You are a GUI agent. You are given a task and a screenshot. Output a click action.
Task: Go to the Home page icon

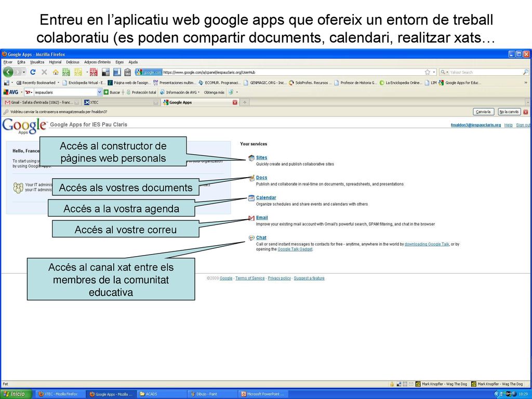pyautogui.click(x=56, y=72)
